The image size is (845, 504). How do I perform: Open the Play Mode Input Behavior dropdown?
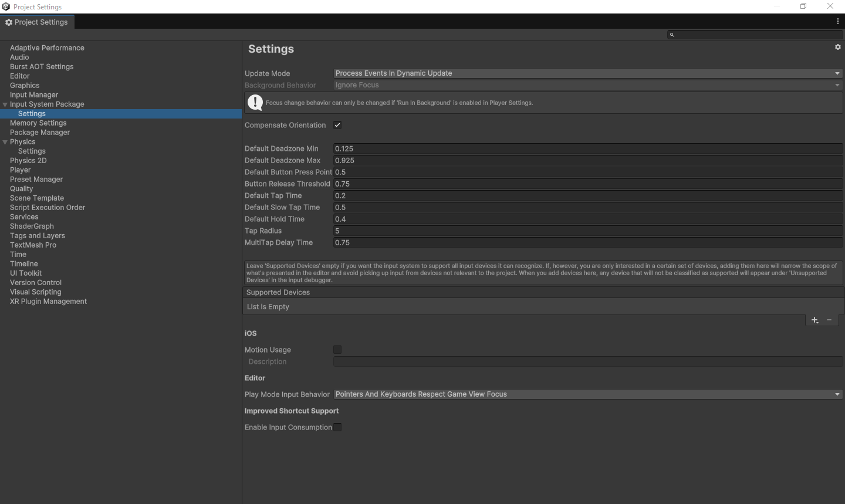click(587, 394)
